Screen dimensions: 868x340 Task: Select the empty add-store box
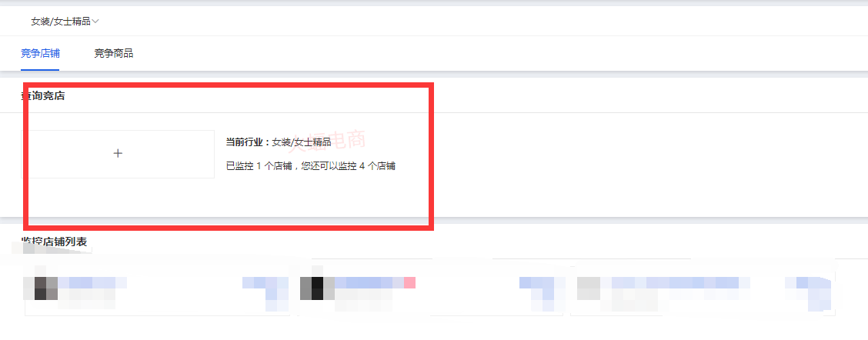[118, 154]
